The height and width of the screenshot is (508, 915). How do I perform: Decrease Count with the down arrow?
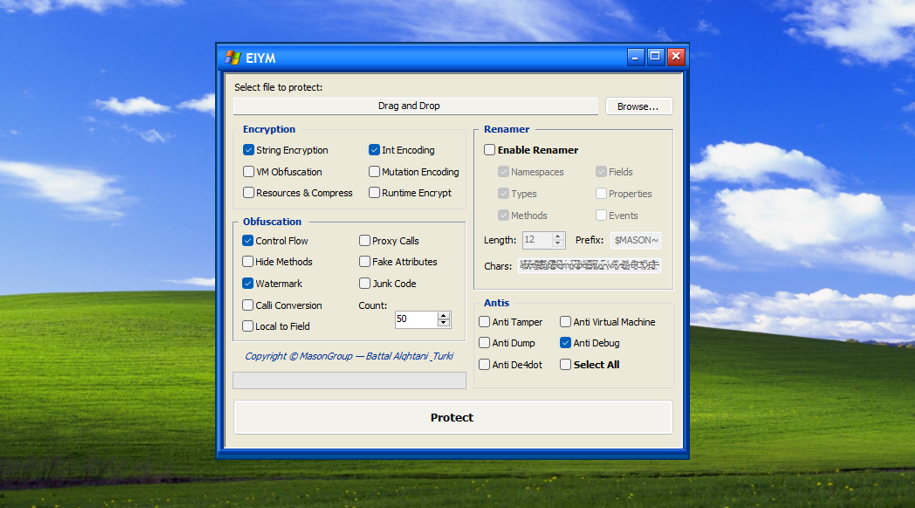click(x=444, y=323)
